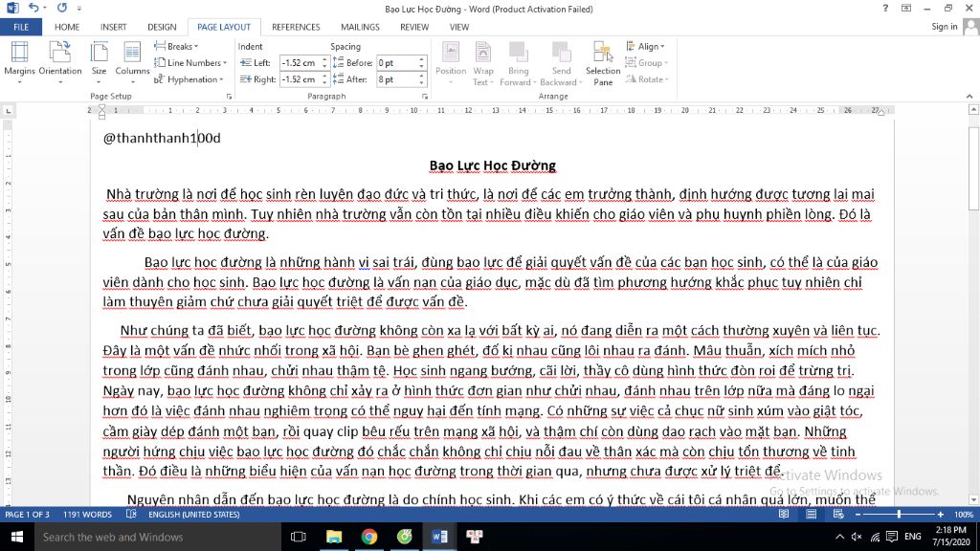The image size is (980, 551).
Task: Click the Position button
Action: tap(451, 62)
